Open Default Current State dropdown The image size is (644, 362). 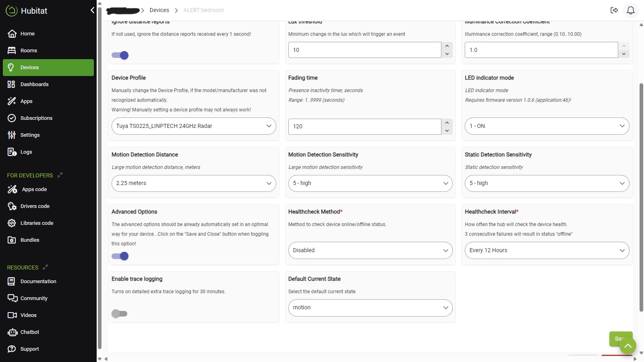[370, 308]
